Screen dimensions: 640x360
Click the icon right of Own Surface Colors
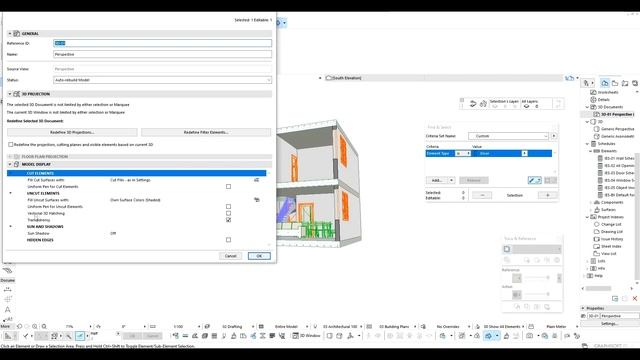click(x=256, y=200)
